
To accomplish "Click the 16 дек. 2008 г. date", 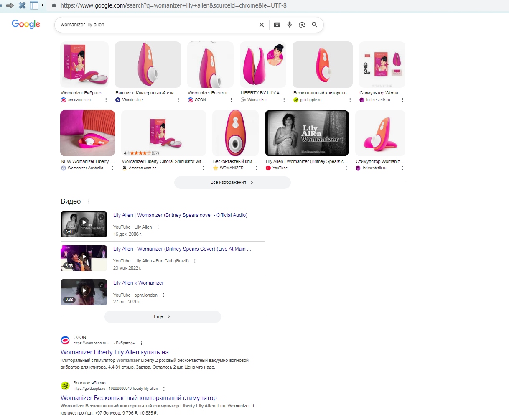I will 127,234.
